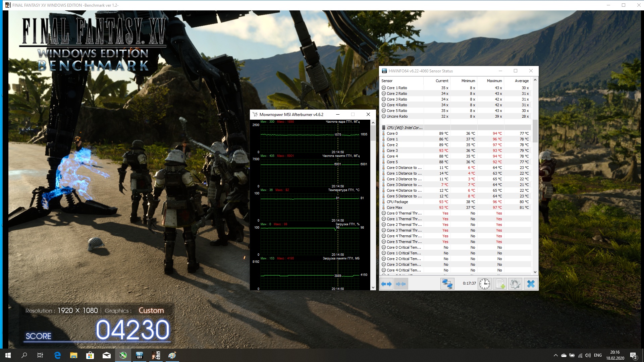Click HWiNFO collapse columns arrows button
Viewport: 644px width, 362px height.
(401, 284)
